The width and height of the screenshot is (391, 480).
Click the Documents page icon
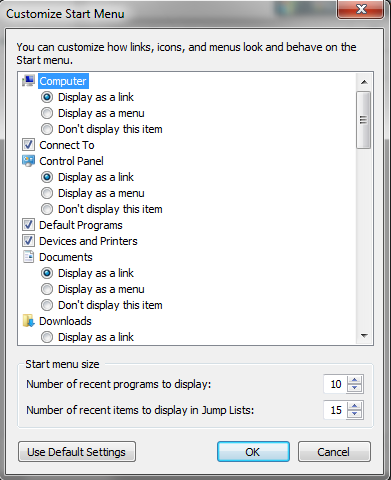[28, 257]
